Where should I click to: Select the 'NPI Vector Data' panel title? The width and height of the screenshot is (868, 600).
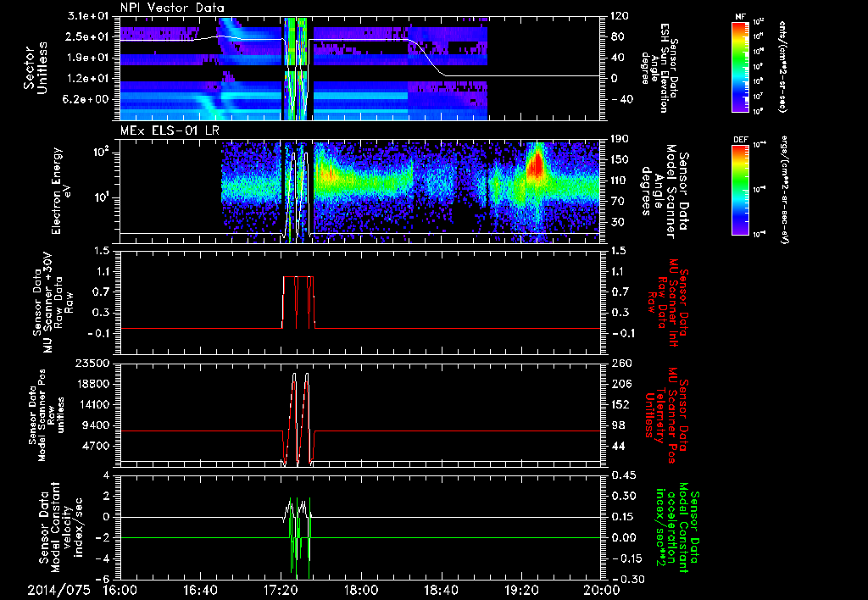click(x=172, y=8)
